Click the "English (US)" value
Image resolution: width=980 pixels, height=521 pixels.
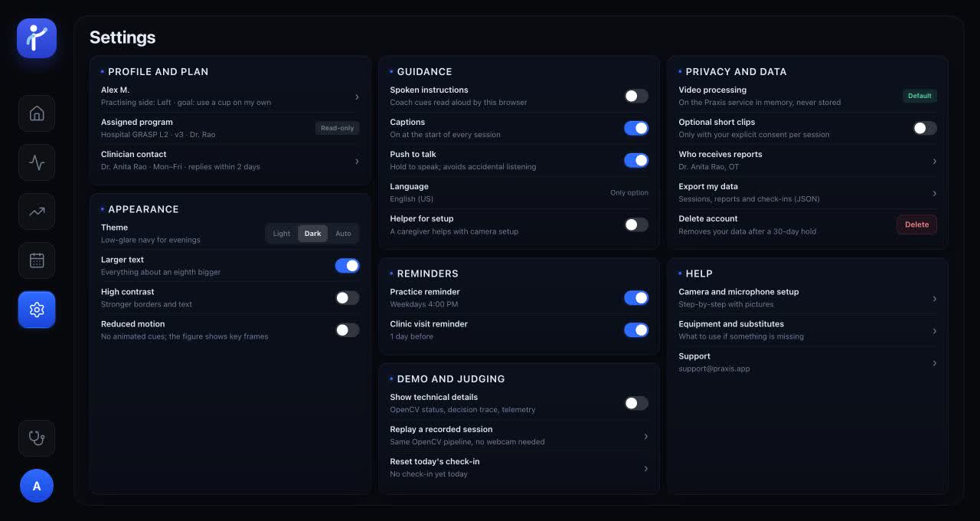coord(411,198)
